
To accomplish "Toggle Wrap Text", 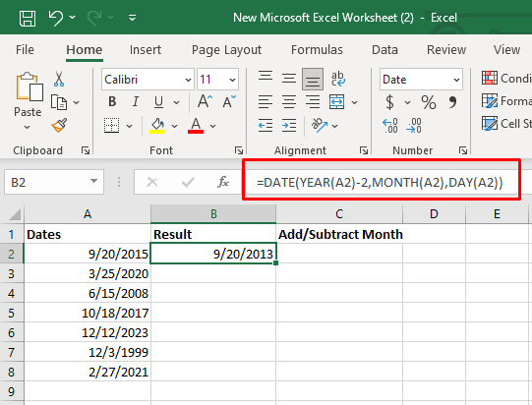I will pos(337,79).
